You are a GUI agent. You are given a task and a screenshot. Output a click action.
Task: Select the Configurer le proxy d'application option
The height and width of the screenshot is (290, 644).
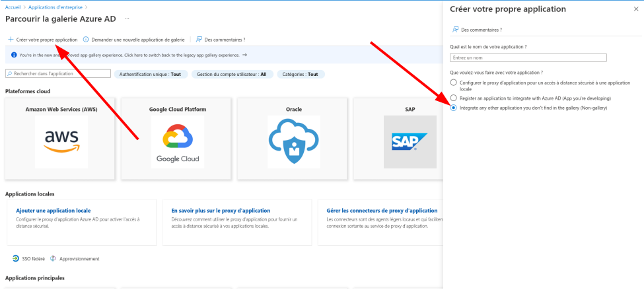point(453,83)
